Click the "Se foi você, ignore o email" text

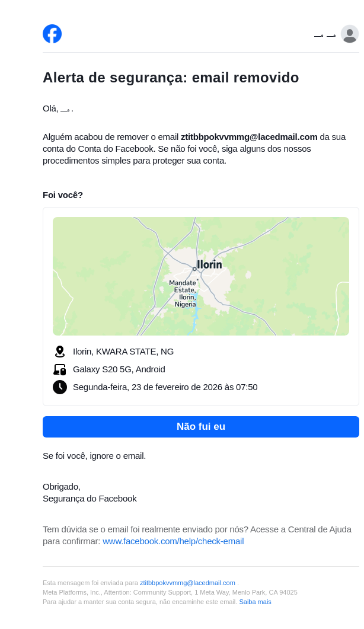click(94, 456)
